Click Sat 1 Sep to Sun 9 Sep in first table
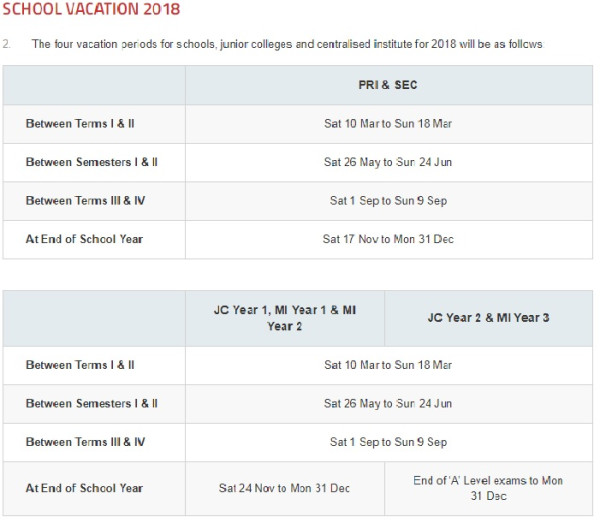The height and width of the screenshot is (523, 600). [388, 201]
